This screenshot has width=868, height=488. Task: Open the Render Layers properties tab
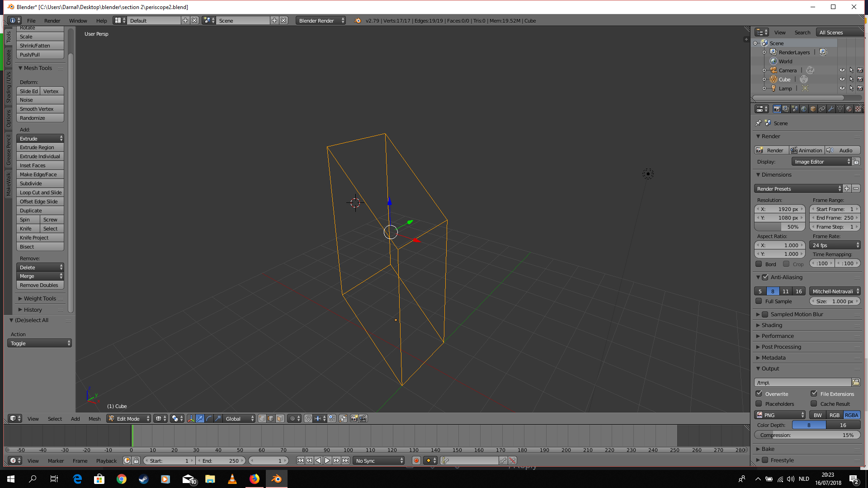pyautogui.click(x=786, y=109)
